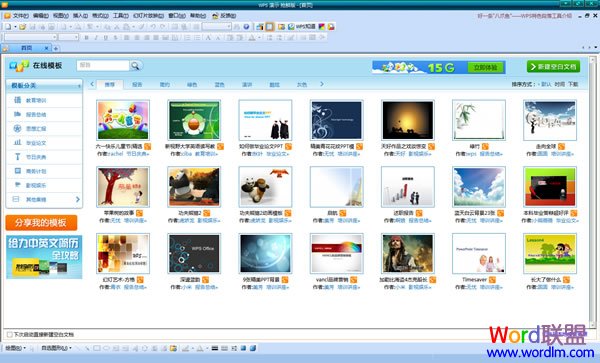Click the Bold formatting icon

(86, 37)
